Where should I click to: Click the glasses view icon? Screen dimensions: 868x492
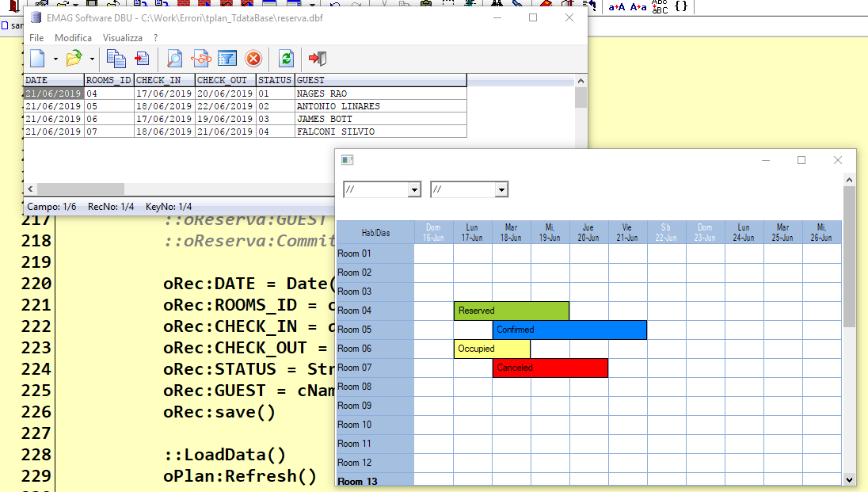(x=201, y=58)
